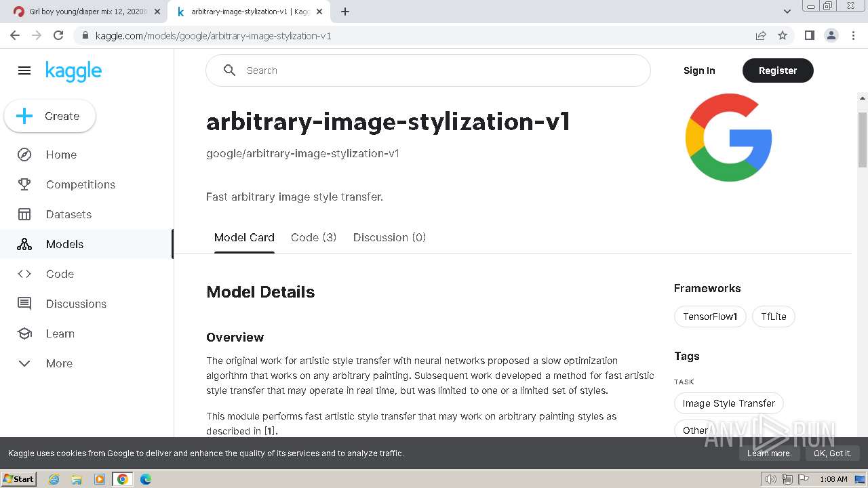Screen dimensions: 868x488
Task: Click the Create button
Action: (50, 116)
